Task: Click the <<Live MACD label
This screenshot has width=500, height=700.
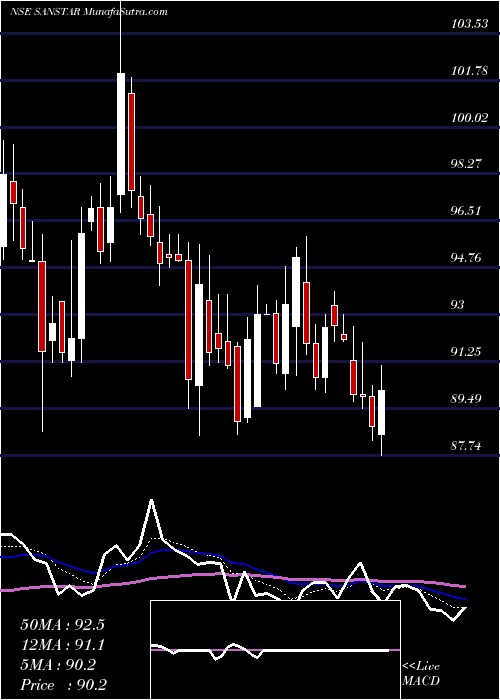Action: point(421,674)
